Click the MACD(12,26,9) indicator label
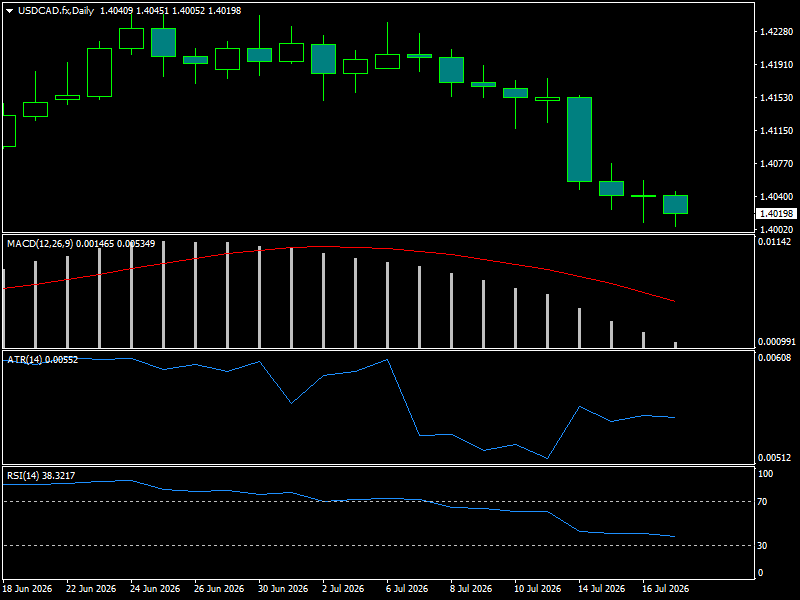This screenshot has width=800, height=600. [40, 244]
